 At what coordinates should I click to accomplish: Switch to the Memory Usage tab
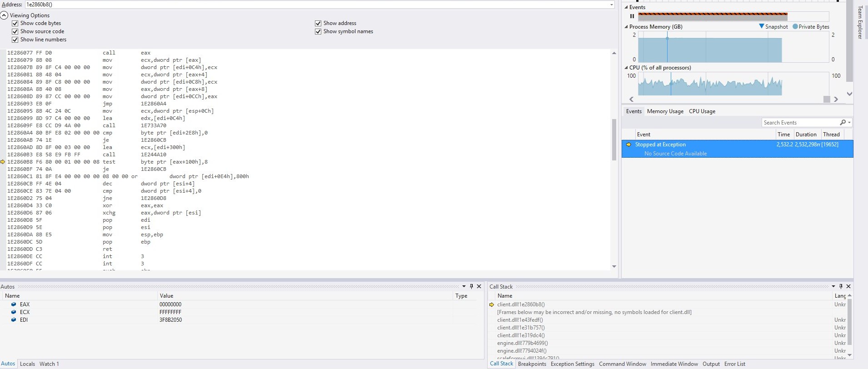665,111
